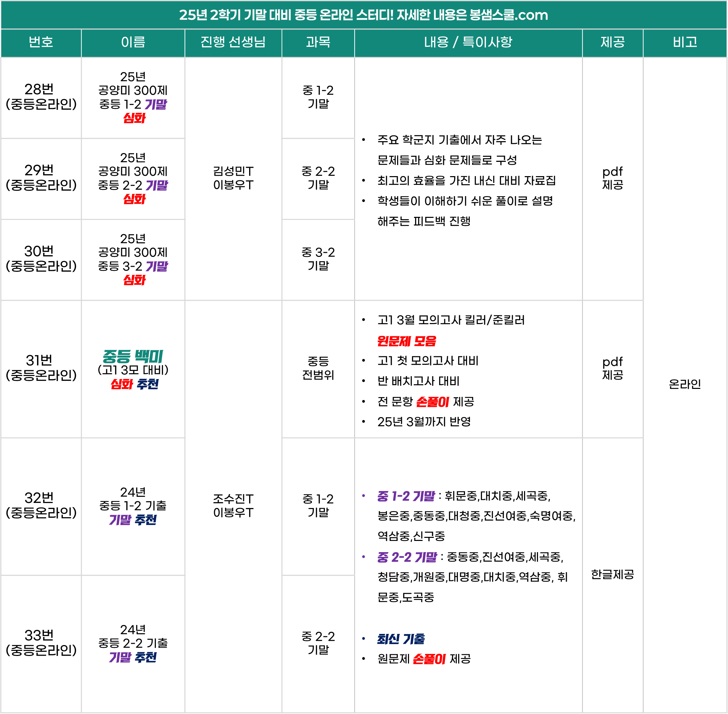The width and height of the screenshot is (728, 714).
Task: Click the purple 중 1-2 기말 school list heading
Action: [x=406, y=496]
